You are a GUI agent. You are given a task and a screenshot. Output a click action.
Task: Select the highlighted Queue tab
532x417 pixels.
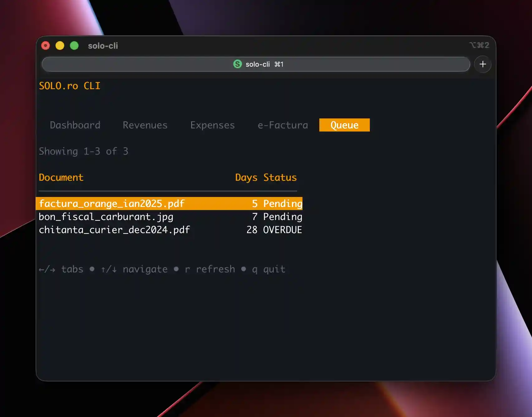(x=344, y=125)
